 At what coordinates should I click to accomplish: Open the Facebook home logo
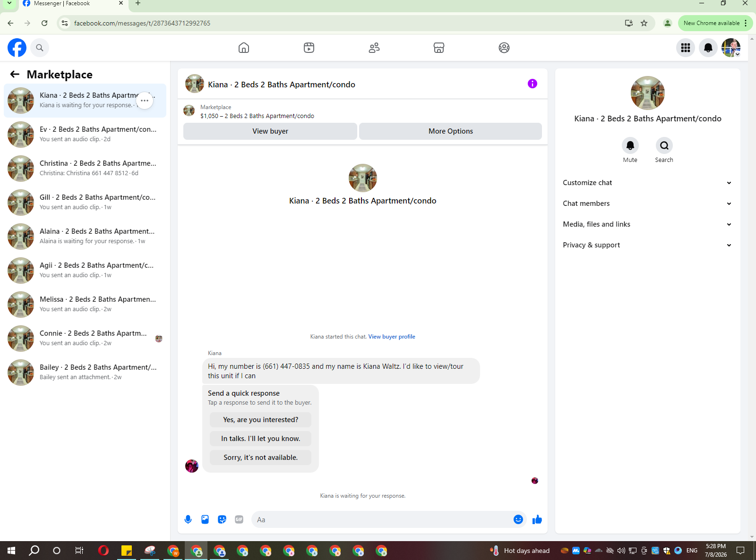pos(17,48)
